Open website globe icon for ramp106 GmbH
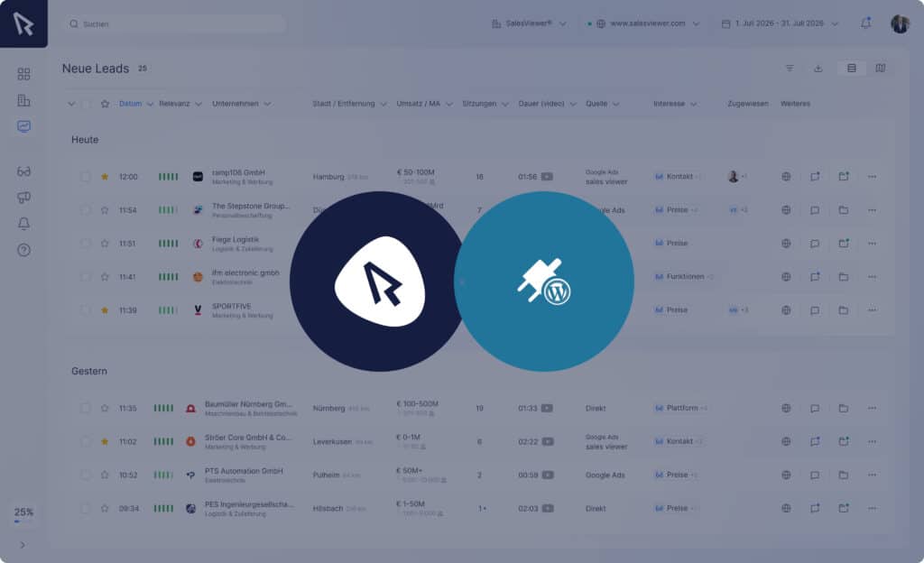Screen dimensions: 924x563 click(786, 177)
